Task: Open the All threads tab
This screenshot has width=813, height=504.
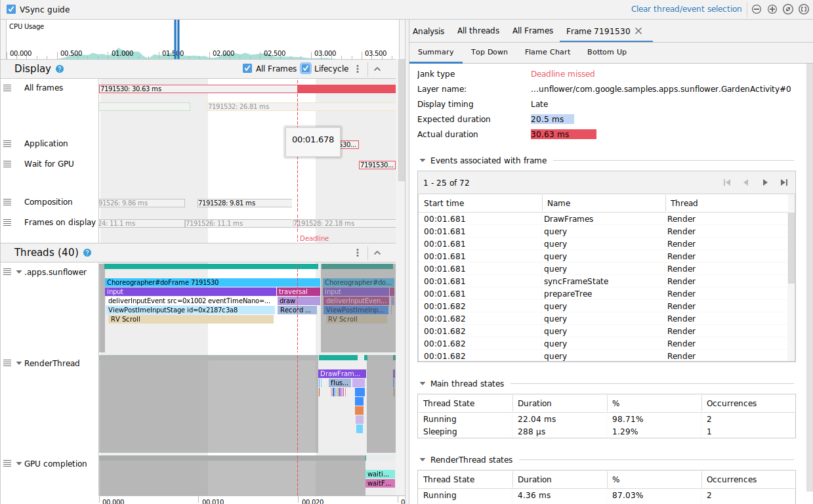Action: 478,30
